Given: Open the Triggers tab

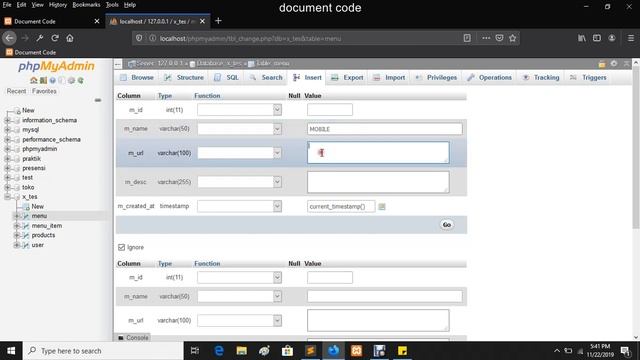Looking at the screenshot, I should 588,78.
